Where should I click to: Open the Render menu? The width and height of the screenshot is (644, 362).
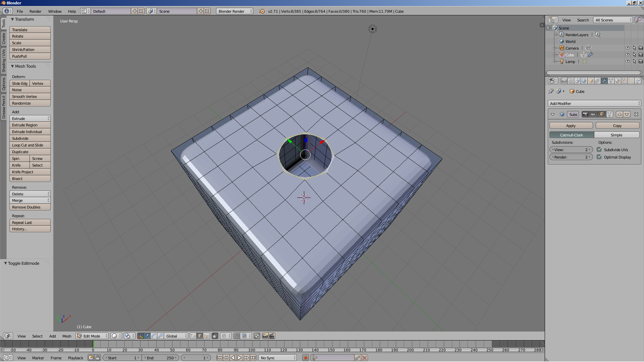tap(35, 11)
